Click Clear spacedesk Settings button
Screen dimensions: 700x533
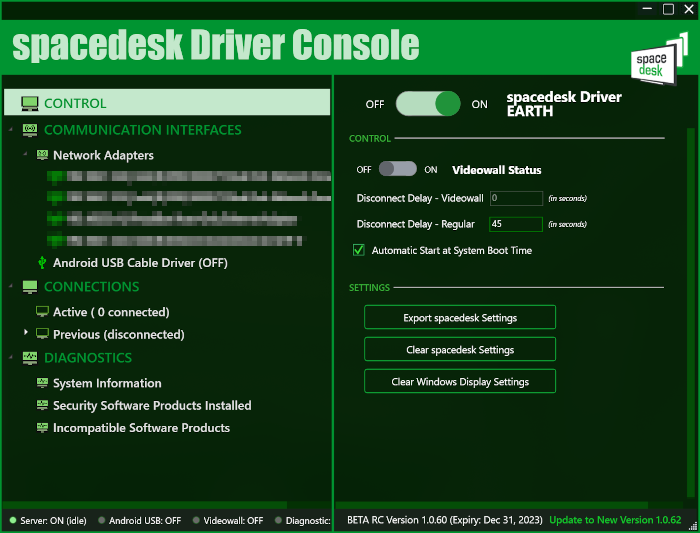coord(460,350)
